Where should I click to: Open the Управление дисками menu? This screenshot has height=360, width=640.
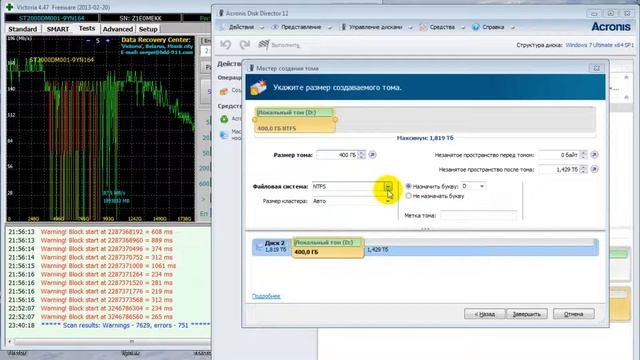376,27
